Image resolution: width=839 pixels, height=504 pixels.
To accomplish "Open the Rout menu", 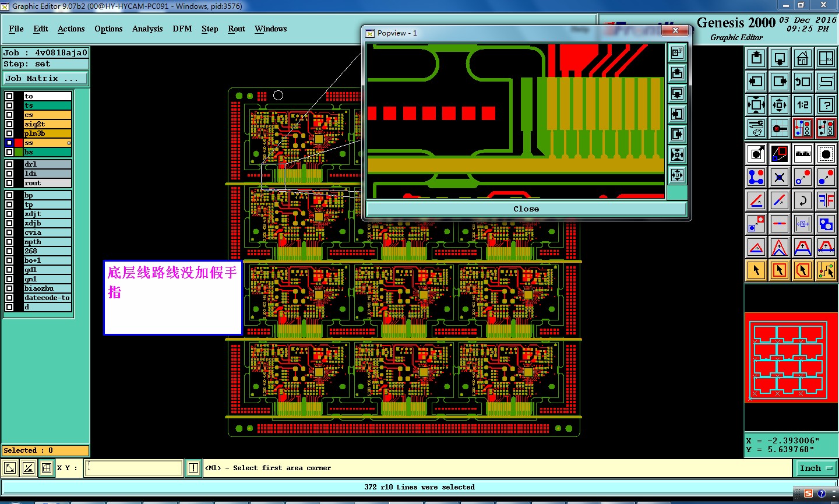I will (237, 29).
